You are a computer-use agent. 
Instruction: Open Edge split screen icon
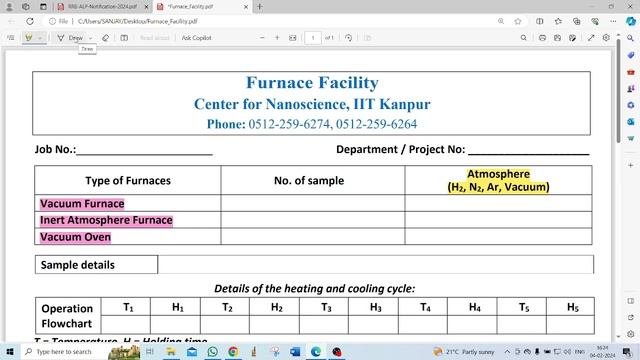[x=540, y=21]
